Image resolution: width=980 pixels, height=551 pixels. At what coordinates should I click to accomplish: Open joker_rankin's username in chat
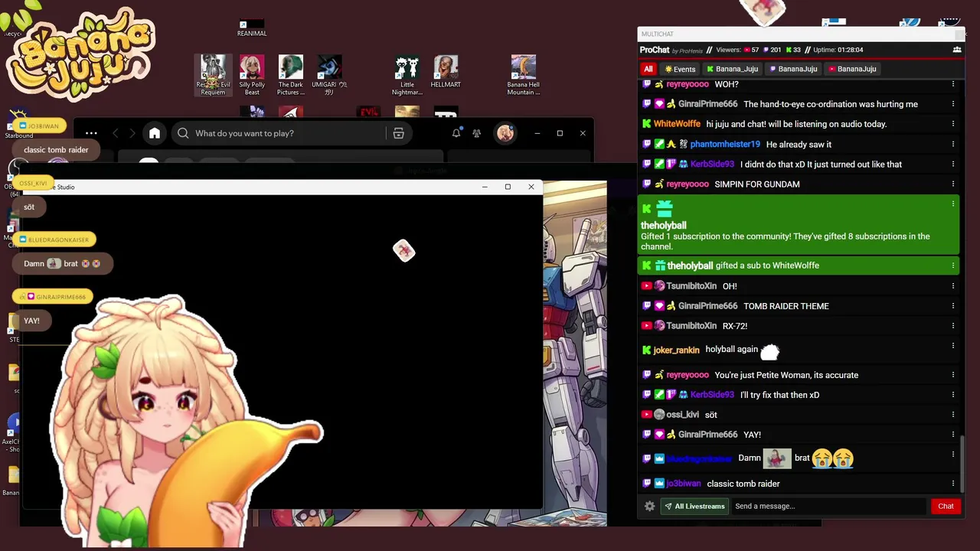[x=676, y=350]
